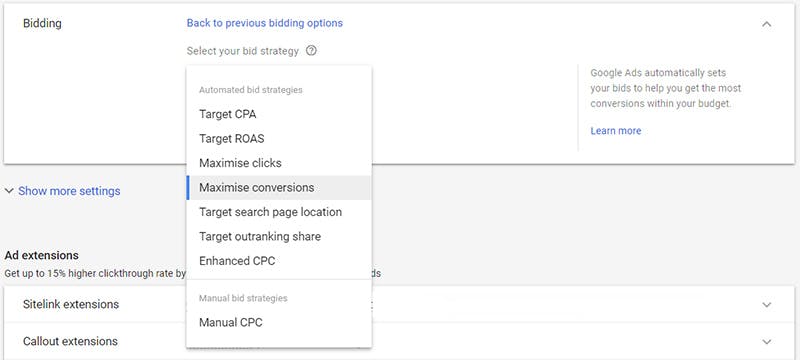Click Show more settings link

pyautogui.click(x=69, y=191)
